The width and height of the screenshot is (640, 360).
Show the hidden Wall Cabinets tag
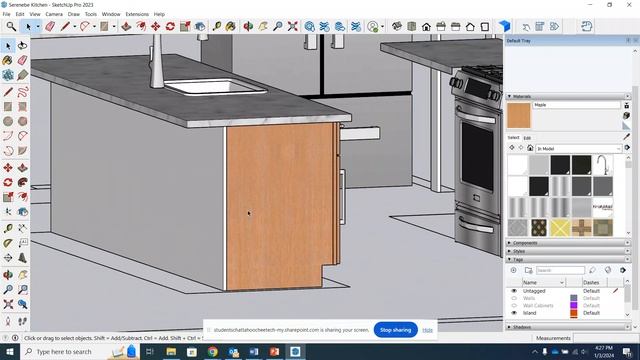tap(514, 306)
